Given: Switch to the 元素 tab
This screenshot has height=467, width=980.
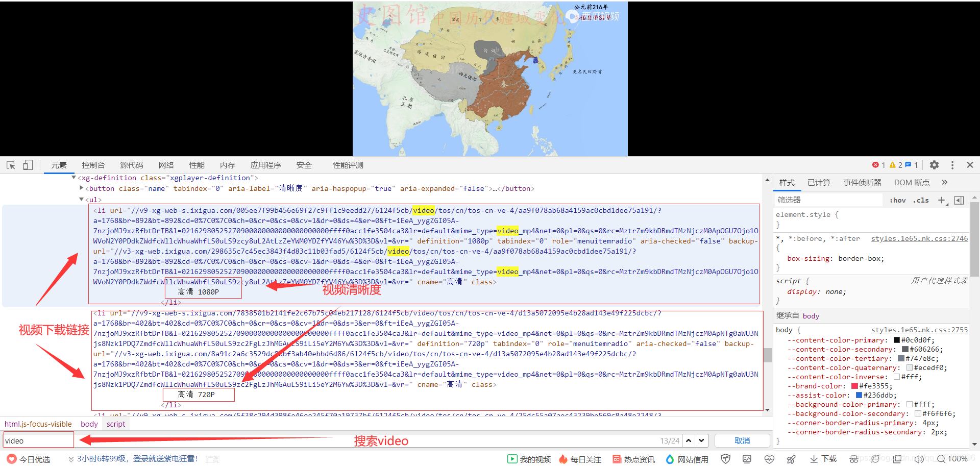Looking at the screenshot, I should 59,165.
